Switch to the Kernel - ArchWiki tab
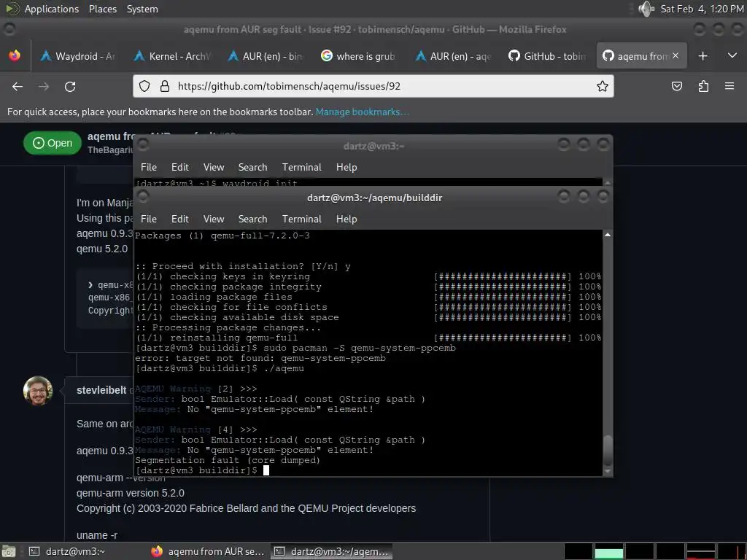This screenshot has width=747, height=560. [171, 56]
